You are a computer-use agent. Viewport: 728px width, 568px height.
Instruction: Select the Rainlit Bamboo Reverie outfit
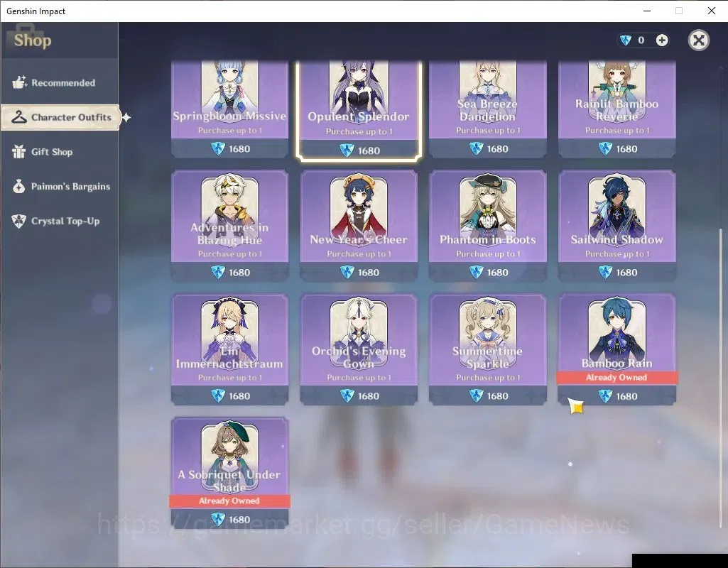616,109
